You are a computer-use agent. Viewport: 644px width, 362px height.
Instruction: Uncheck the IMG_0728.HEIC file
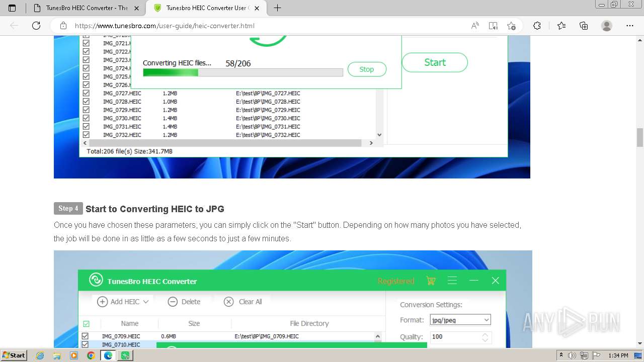point(86,102)
